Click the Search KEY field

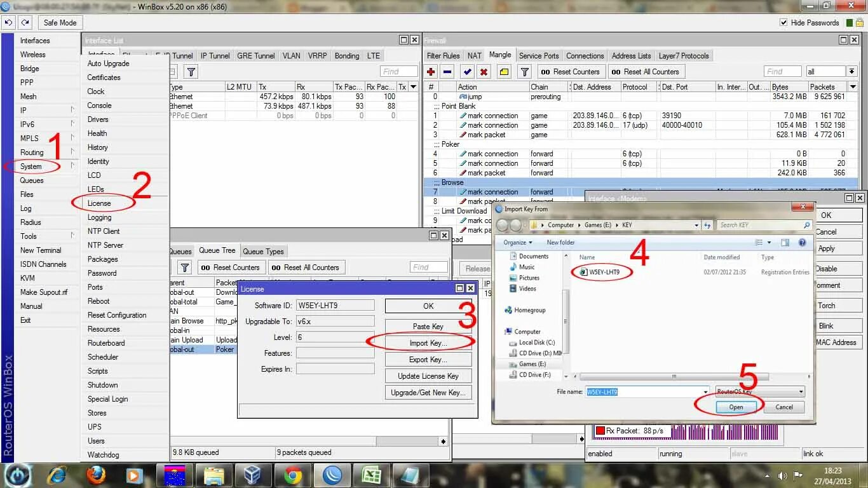[764, 225]
